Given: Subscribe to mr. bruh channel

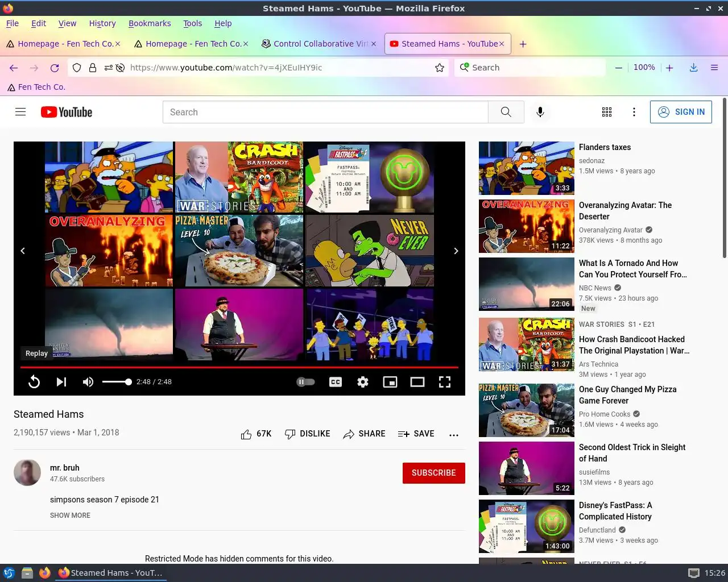Looking at the screenshot, I should 434,473.
